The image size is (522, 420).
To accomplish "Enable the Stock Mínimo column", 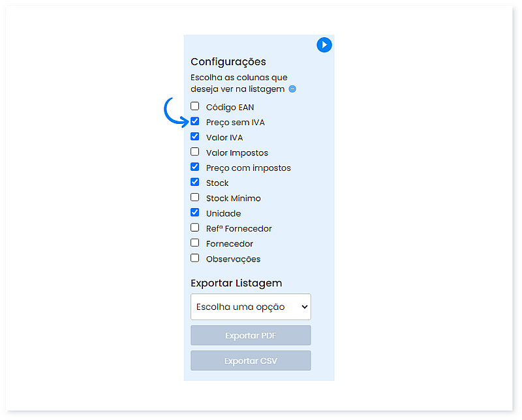I will point(194,197).
